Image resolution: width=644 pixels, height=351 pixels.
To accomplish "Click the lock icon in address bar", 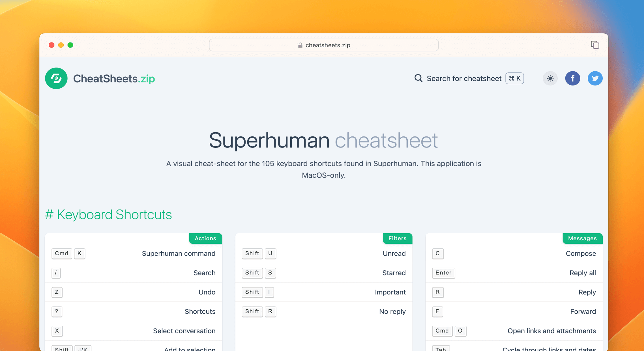I will point(300,45).
